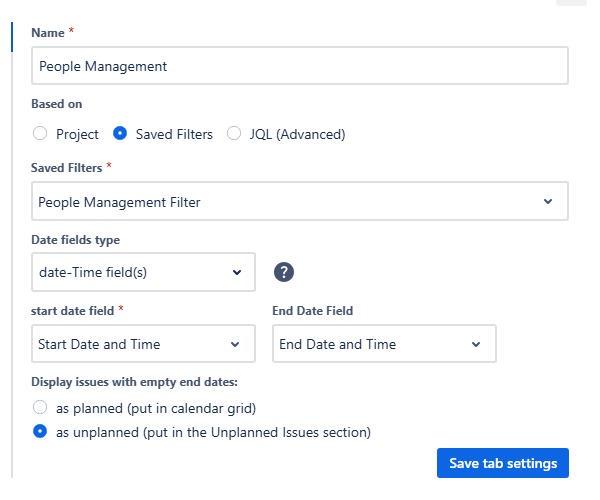The image size is (600, 500).
Task: Click the 'Based on' label
Action: tap(56, 104)
